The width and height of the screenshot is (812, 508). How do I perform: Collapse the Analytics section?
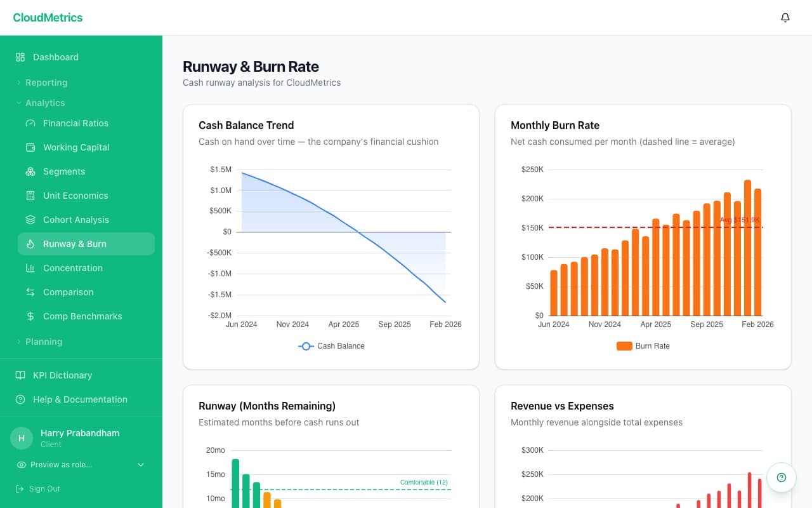click(x=44, y=103)
